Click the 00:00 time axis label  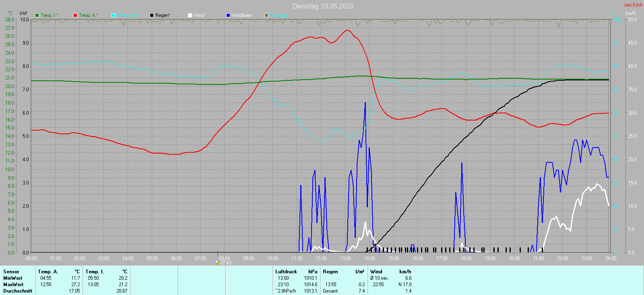[x=31, y=258]
